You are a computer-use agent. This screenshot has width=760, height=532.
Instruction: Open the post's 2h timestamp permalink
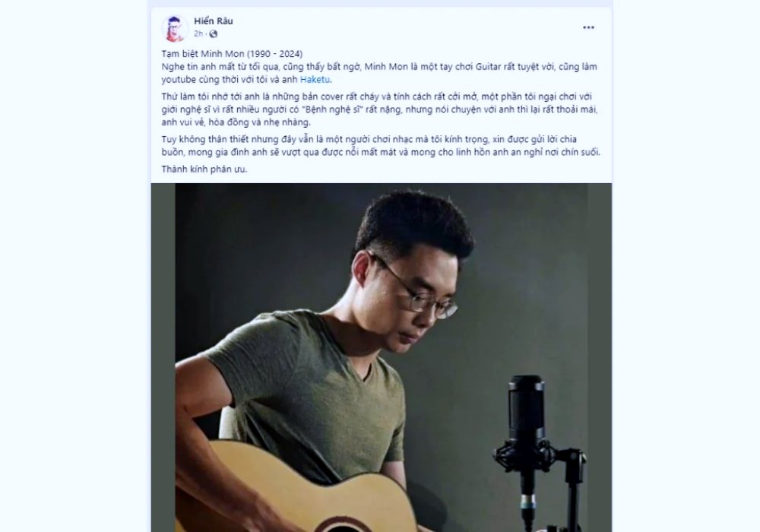198,34
